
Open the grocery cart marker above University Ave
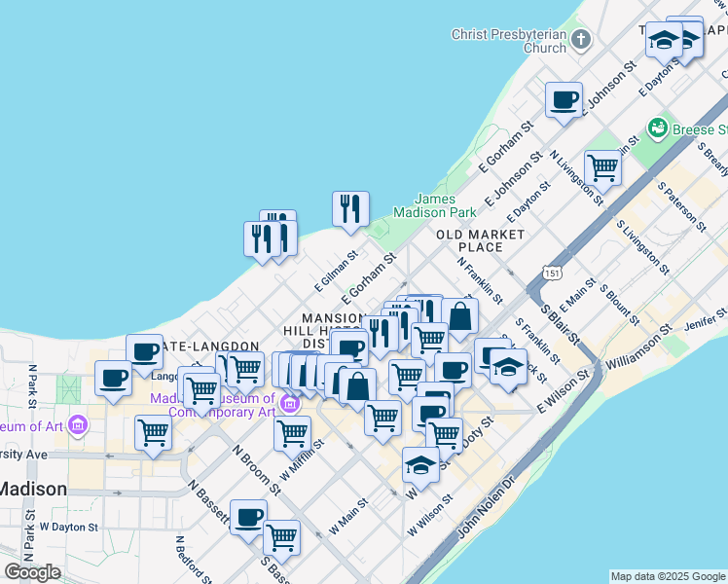154,431
